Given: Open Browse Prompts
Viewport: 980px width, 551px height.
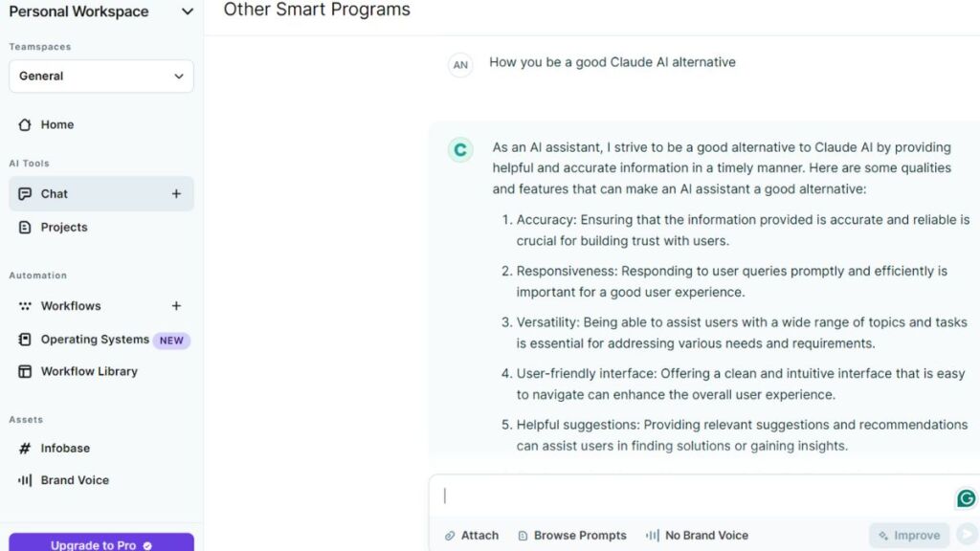Looking at the screenshot, I should click(572, 536).
